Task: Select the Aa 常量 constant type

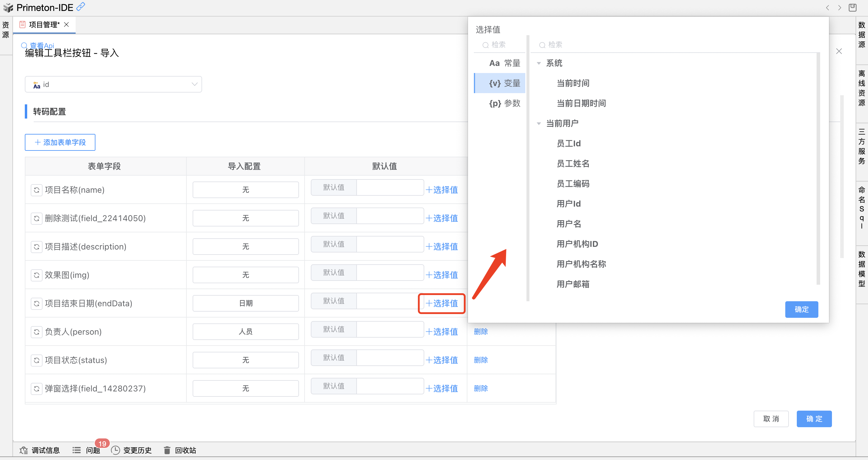Action: pyautogui.click(x=504, y=63)
